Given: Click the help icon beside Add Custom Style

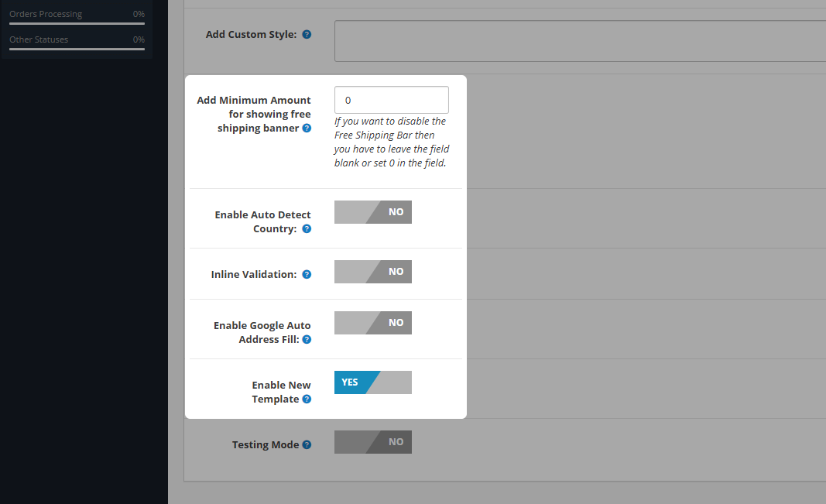Looking at the screenshot, I should coord(307,35).
